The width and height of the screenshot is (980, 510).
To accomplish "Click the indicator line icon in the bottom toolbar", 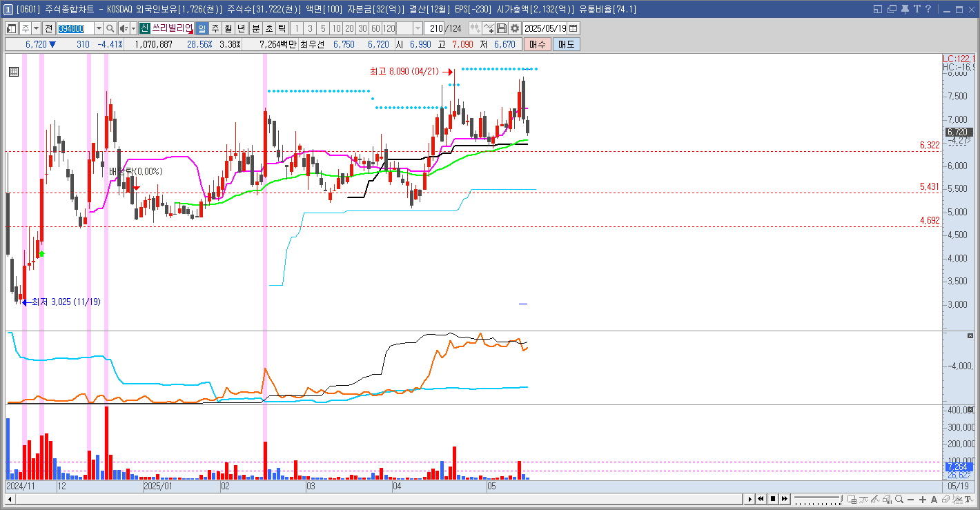I will click(x=863, y=499).
